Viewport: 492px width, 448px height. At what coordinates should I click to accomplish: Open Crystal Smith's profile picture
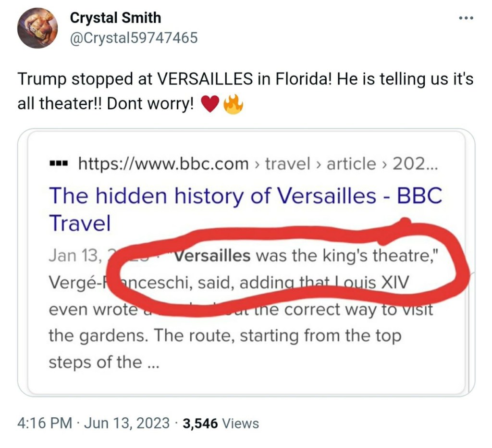[x=37, y=28]
